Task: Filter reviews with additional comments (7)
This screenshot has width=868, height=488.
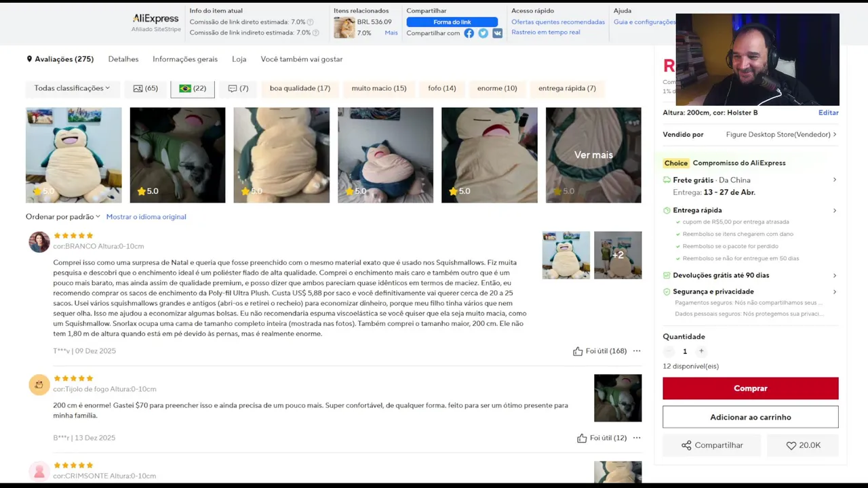Action: [x=238, y=88]
